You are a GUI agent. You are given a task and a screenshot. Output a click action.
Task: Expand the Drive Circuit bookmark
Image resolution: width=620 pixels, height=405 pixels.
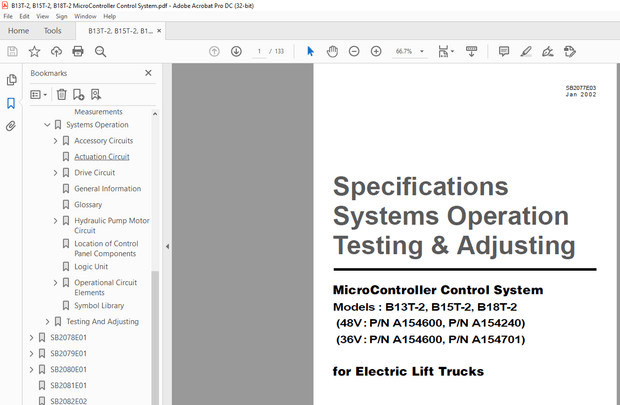tap(55, 173)
